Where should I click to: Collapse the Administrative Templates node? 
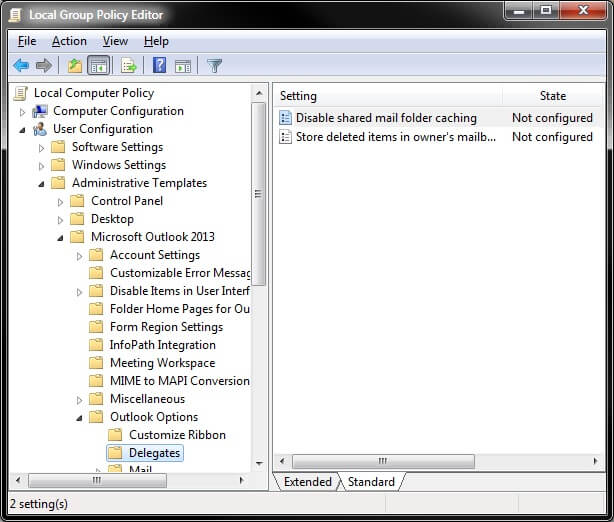[x=41, y=184]
